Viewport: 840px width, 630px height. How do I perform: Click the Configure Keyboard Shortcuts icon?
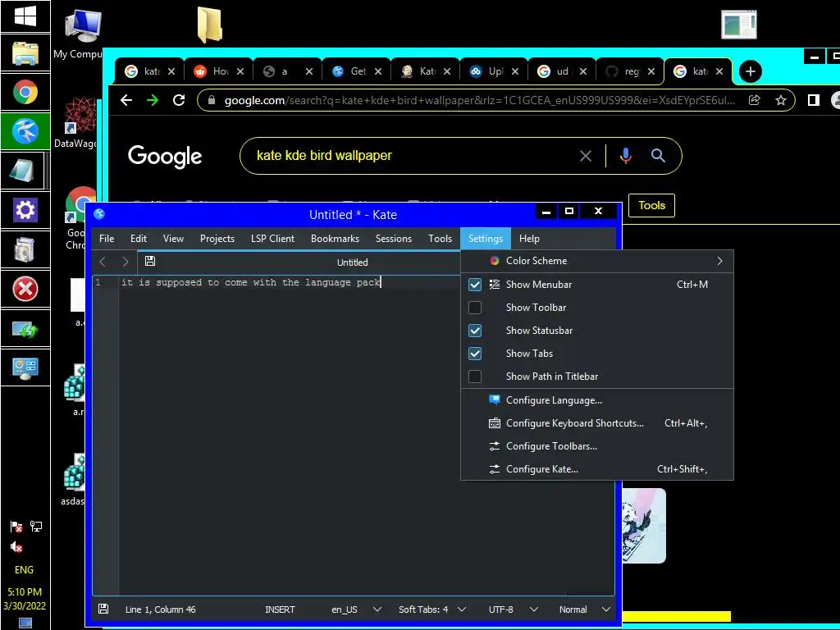pyautogui.click(x=495, y=423)
